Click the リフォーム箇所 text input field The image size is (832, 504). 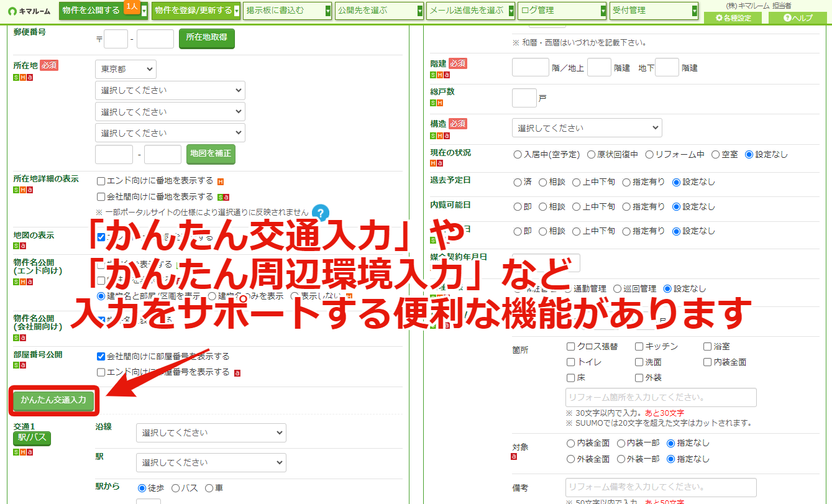[x=661, y=398]
